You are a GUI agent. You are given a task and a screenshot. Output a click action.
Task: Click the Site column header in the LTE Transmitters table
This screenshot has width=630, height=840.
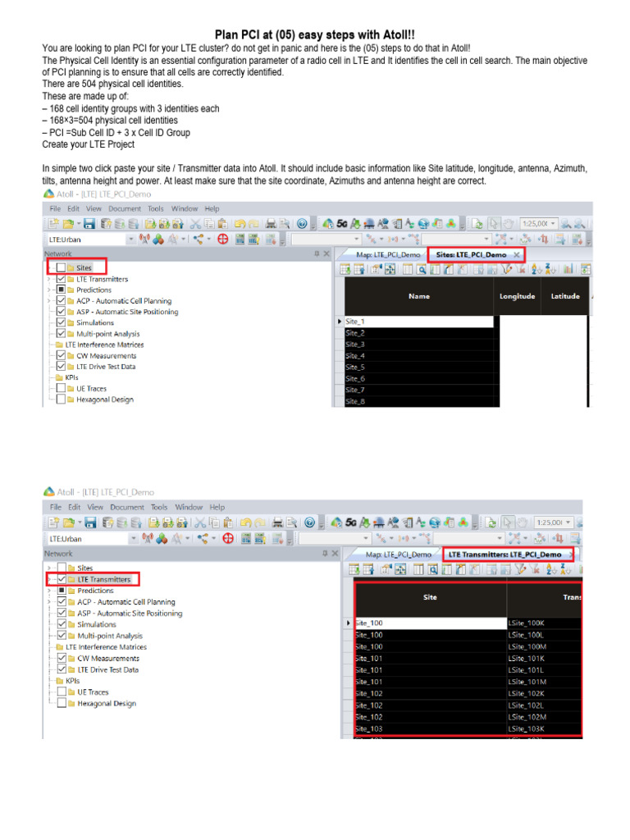pos(430,597)
